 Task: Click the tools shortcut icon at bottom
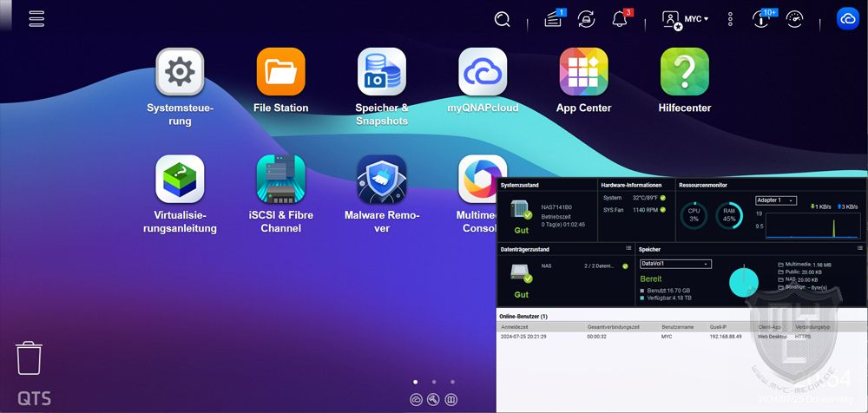(x=433, y=399)
